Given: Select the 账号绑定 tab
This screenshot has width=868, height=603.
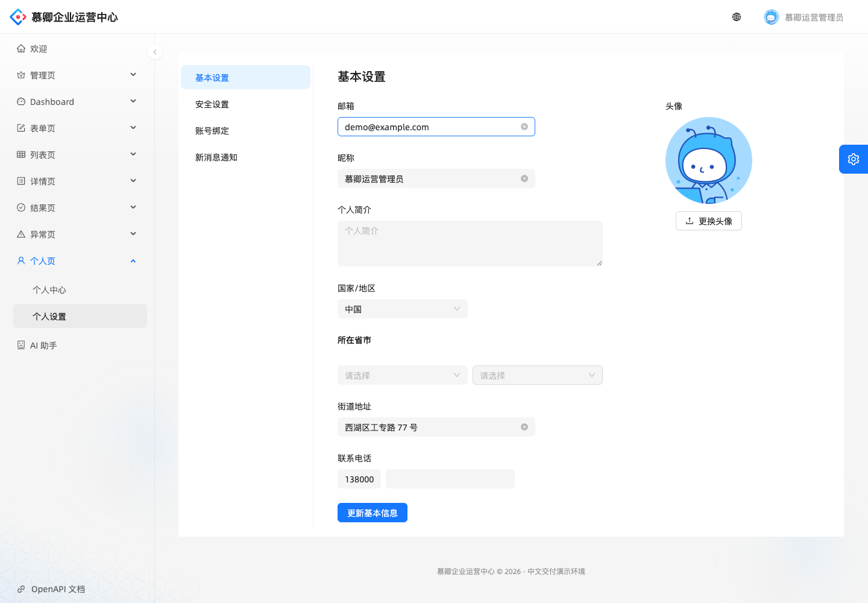Looking at the screenshot, I should (x=245, y=130).
